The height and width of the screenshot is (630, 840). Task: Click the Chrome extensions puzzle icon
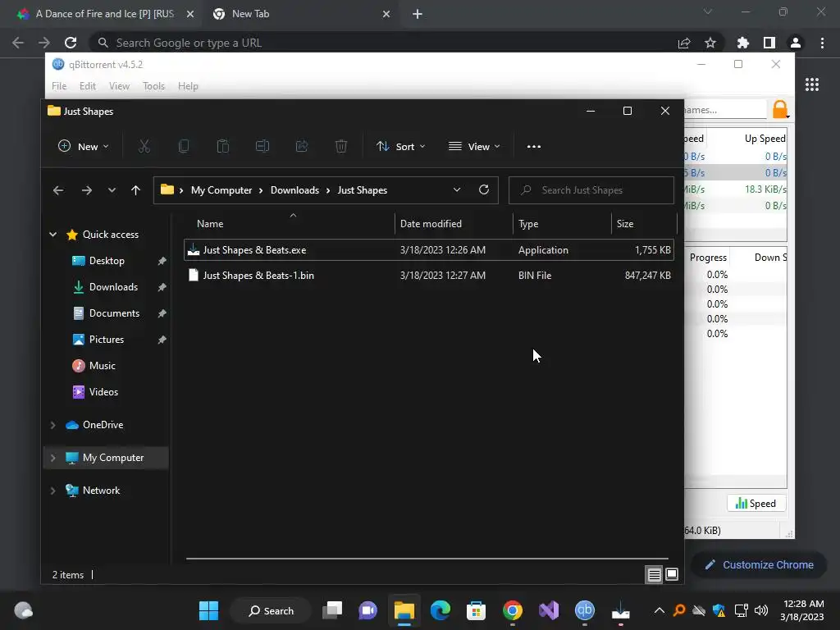pyautogui.click(x=742, y=43)
